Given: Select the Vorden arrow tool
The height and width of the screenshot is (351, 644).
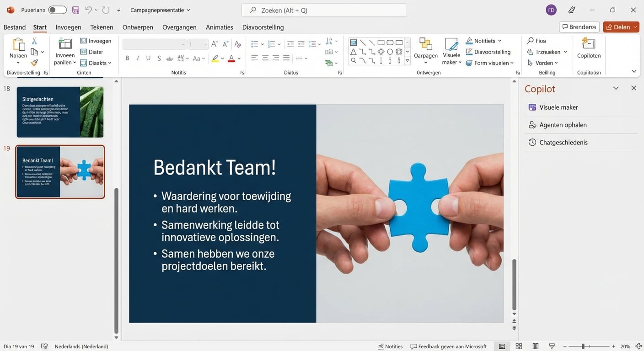Looking at the screenshot, I should pos(544,63).
